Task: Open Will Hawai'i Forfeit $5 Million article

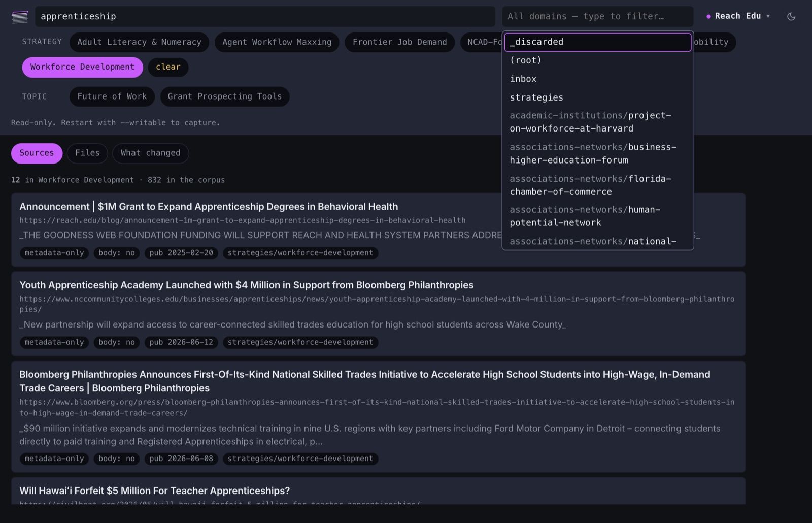Action: 154,491
